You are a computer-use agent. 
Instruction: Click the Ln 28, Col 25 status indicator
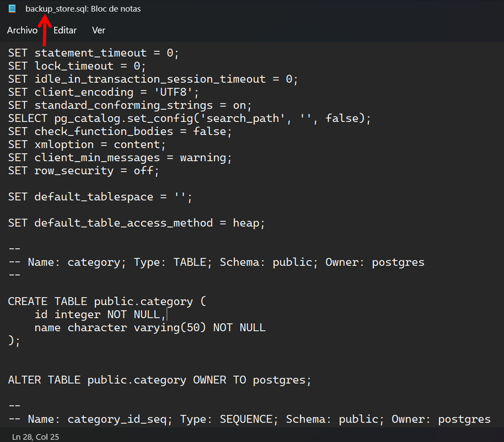(x=36, y=437)
